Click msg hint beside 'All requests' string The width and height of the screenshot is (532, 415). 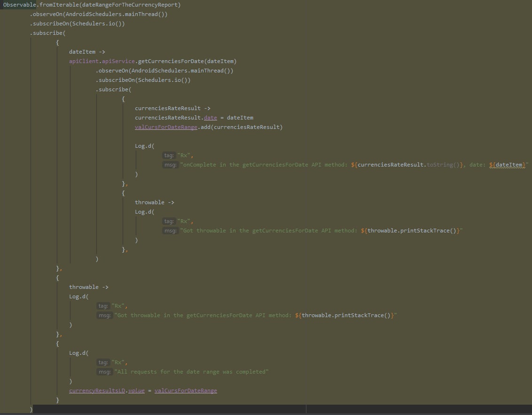(x=104, y=372)
